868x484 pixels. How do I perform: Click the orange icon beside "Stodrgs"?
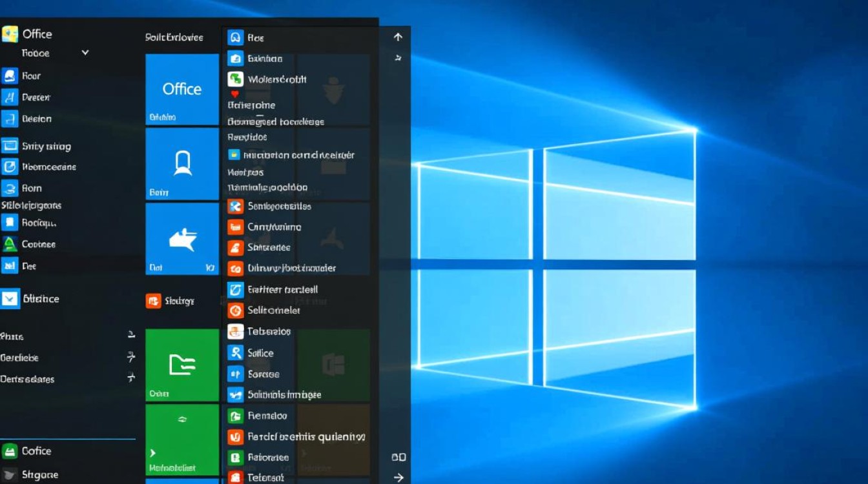coord(153,301)
